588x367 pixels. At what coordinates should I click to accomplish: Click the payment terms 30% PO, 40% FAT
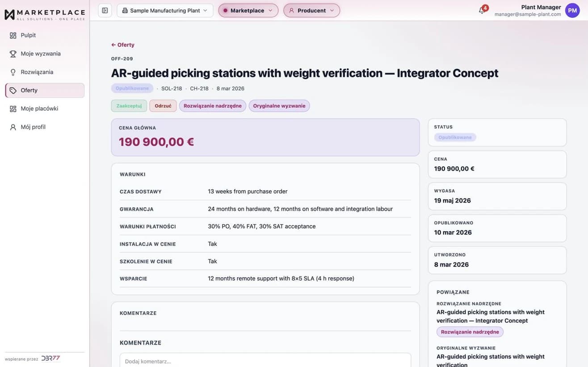(x=262, y=226)
